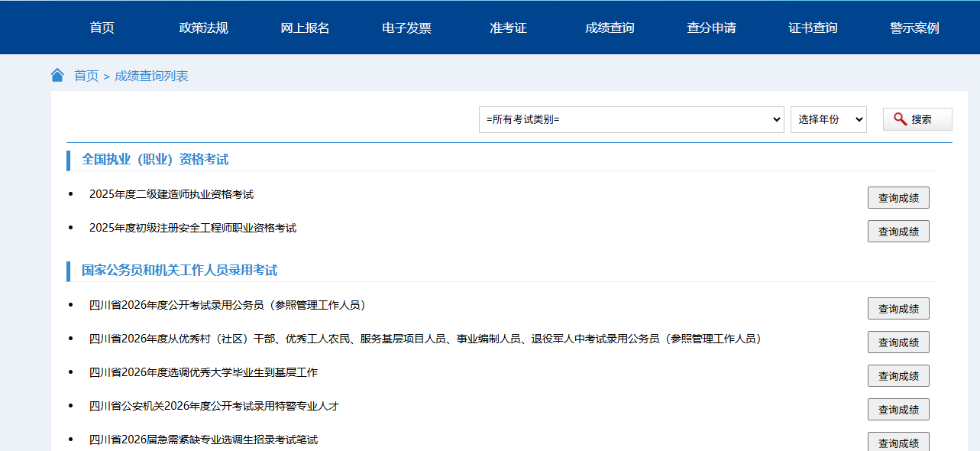Click 查询成绩 for 初级注册安全工程师 exam

(898, 232)
